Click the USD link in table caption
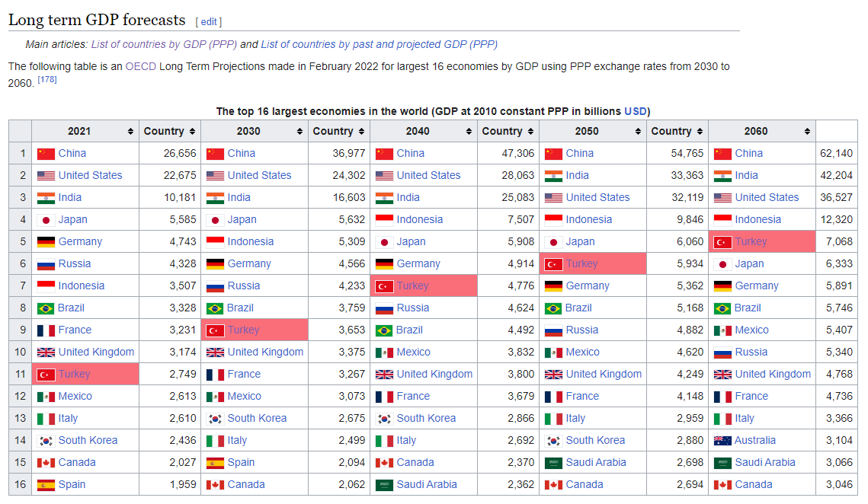The image size is (868, 504). click(635, 111)
